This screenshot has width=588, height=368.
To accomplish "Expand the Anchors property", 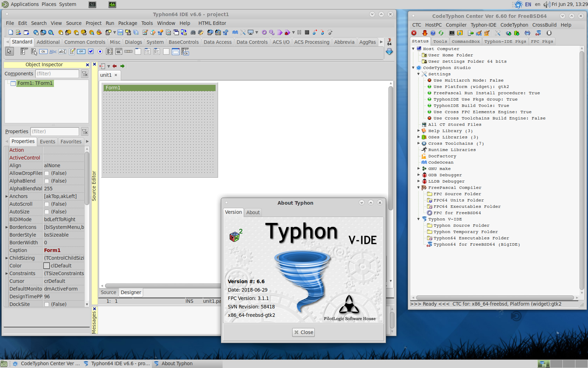I will click(7, 196).
